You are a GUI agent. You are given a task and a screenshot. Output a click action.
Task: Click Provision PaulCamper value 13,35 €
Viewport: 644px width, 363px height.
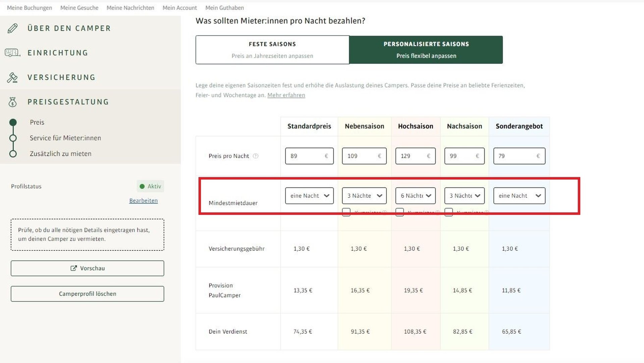(x=303, y=290)
